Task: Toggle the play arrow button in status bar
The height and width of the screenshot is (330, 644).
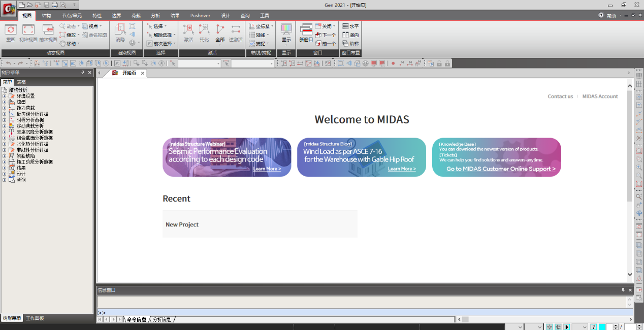Action: click(x=566, y=327)
